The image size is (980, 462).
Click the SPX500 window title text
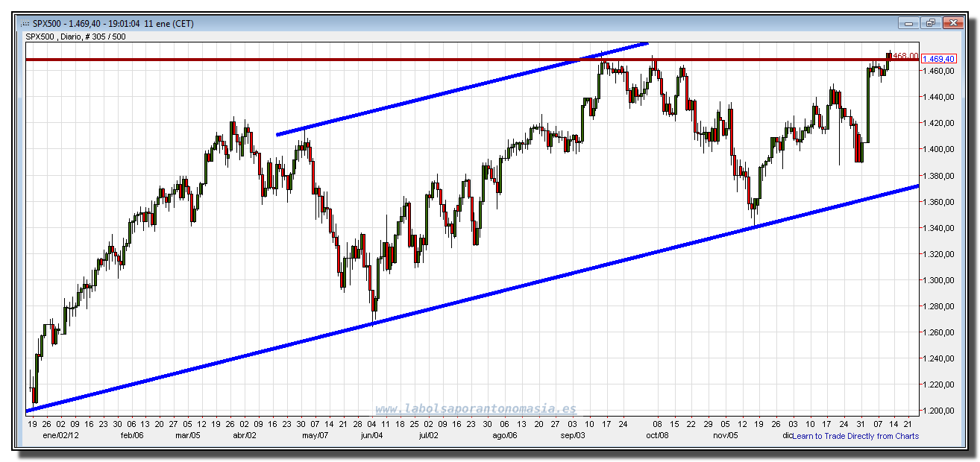(113, 23)
